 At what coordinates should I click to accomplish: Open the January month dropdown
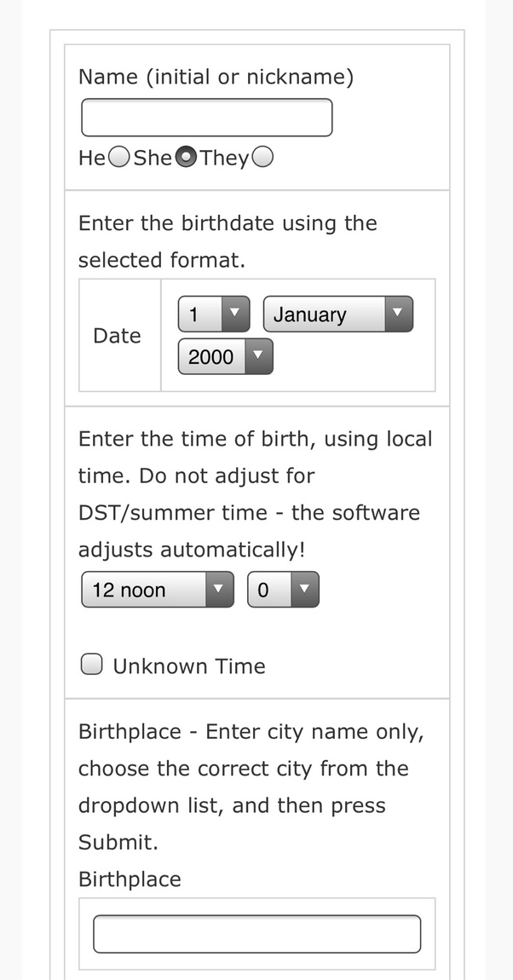[x=324, y=314]
